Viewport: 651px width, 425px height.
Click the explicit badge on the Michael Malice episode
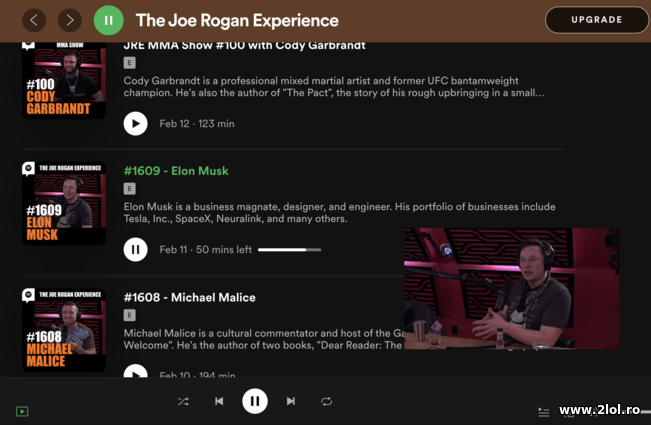pos(130,315)
